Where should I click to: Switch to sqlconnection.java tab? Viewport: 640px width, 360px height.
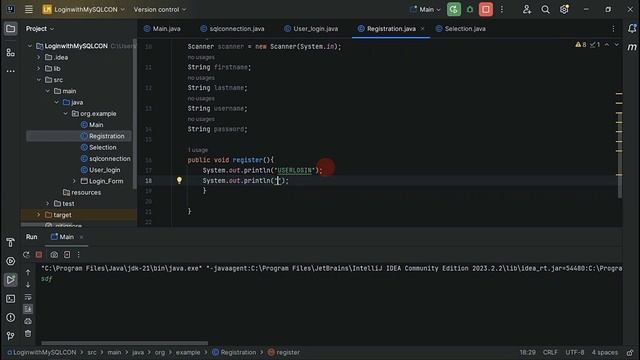232,29
